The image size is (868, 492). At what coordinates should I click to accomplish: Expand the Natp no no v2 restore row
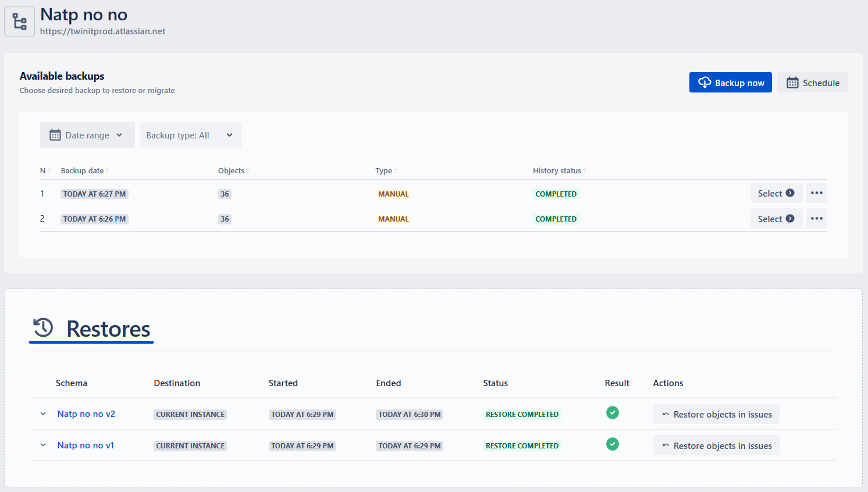pos(43,414)
